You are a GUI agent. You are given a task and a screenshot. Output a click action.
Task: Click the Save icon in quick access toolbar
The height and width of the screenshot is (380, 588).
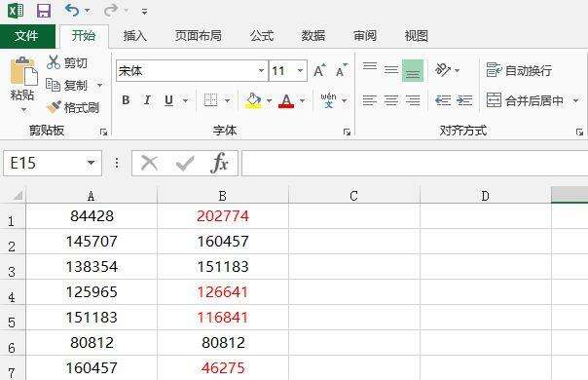tap(44, 10)
